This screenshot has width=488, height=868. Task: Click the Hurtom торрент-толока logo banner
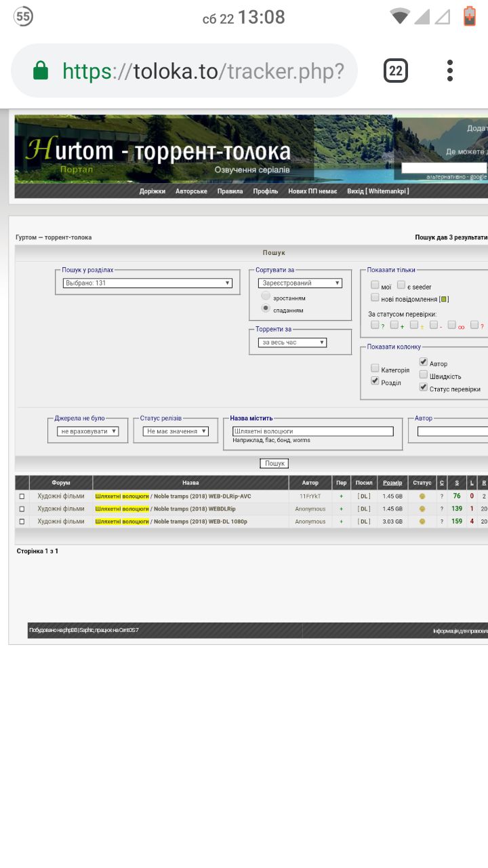coord(158,151)
